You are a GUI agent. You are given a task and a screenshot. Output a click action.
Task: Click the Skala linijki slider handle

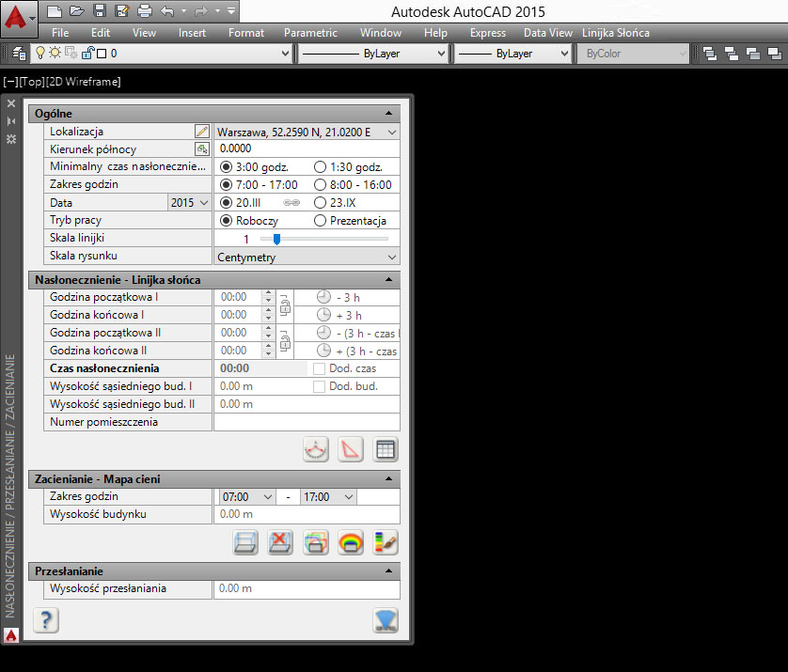(276, 239)
